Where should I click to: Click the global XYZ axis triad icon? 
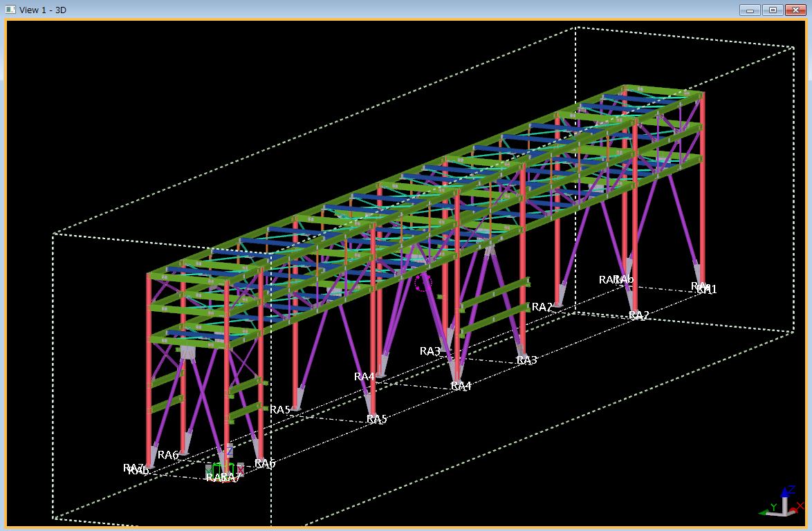tap(780, 503)
